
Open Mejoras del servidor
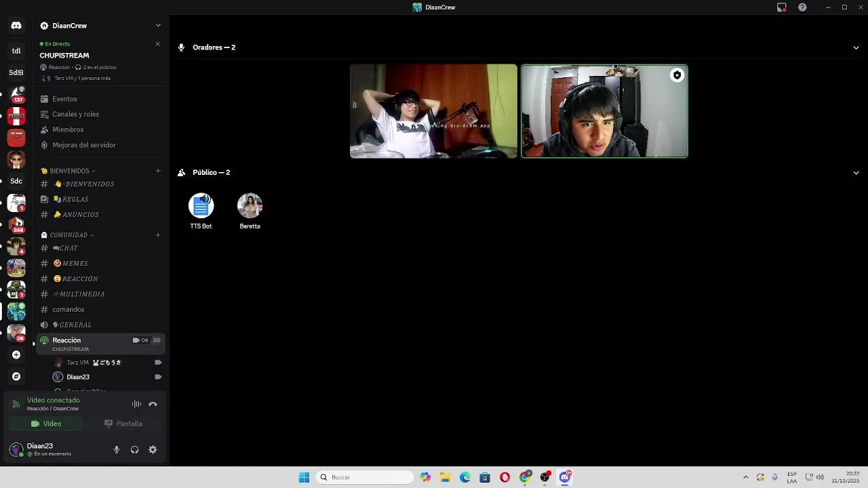pyautogui.click(x=100, y=145)
